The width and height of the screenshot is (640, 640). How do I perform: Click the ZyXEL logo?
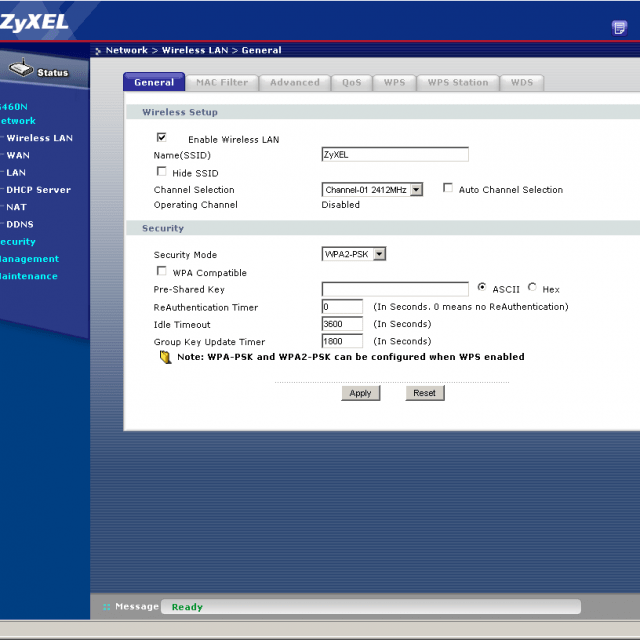(x=33, y=22)
